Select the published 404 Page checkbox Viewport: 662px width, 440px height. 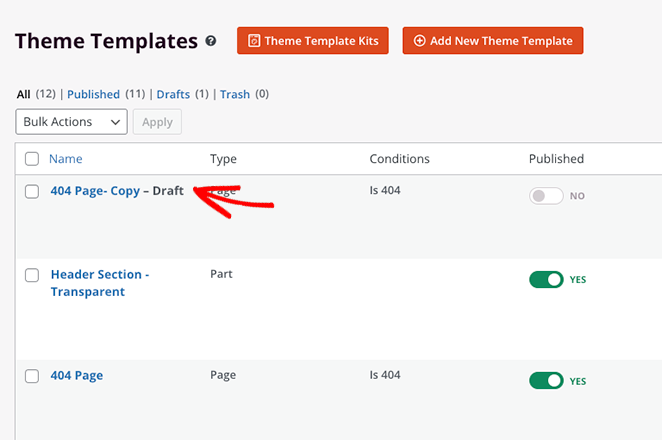[x=32, y=376]
